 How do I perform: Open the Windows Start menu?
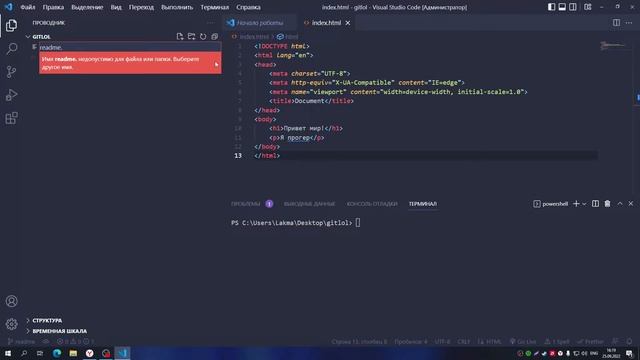(8, 353)
